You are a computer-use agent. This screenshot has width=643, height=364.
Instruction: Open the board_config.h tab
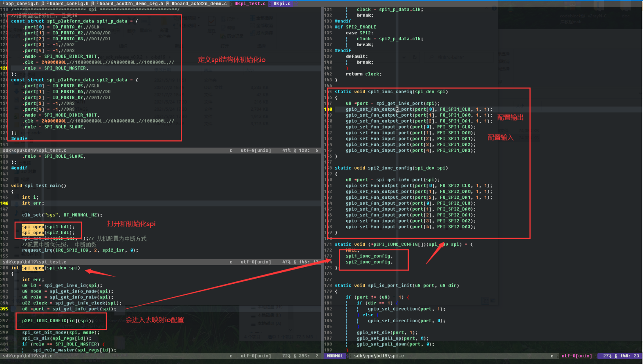68,4
